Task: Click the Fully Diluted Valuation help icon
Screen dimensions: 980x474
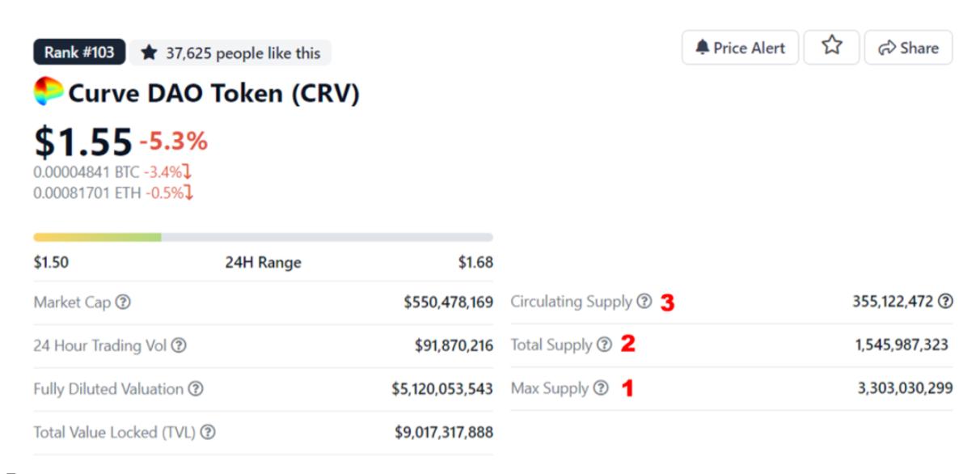Action: [195, 389]
